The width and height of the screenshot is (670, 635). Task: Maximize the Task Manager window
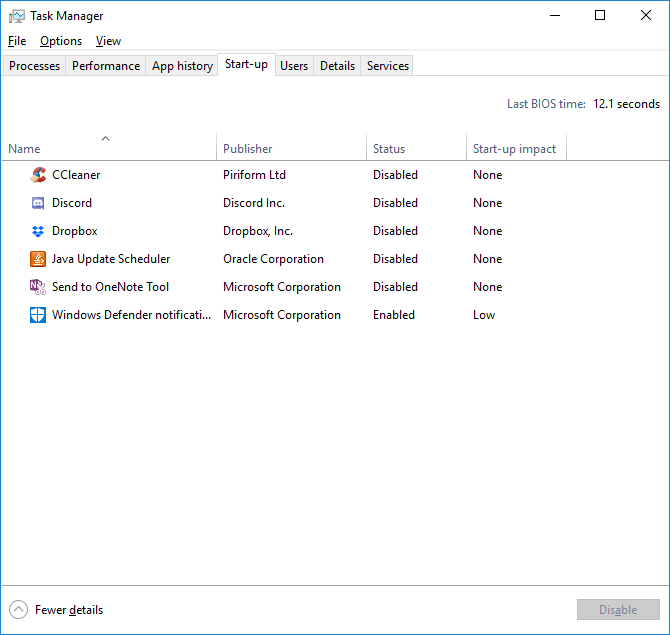(x=600, y=16)
